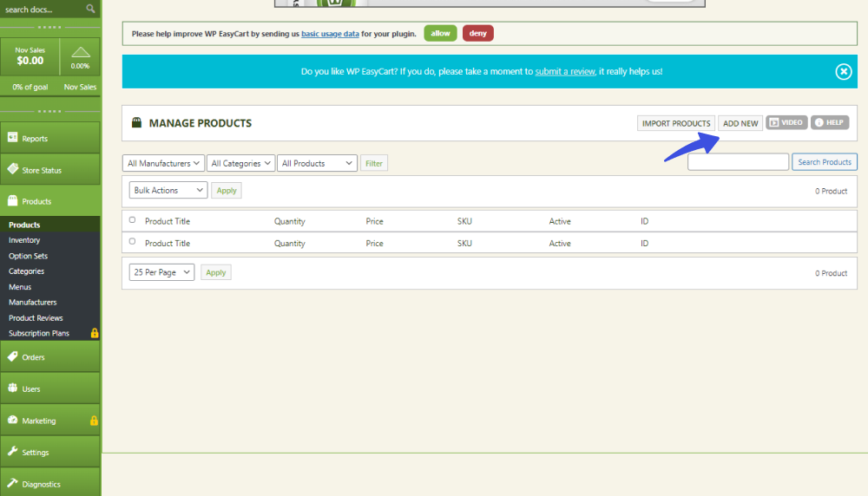Open the Video tutorial button

(x=786, y=122)
